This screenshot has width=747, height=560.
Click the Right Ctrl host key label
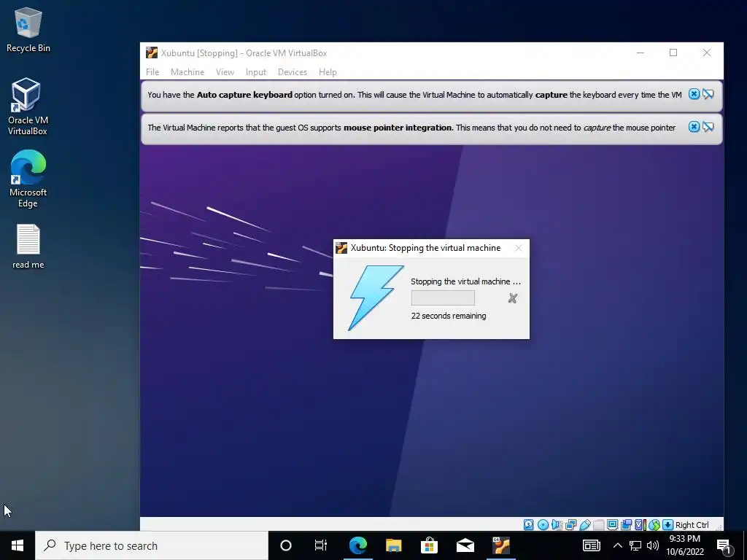pos(692,525)
